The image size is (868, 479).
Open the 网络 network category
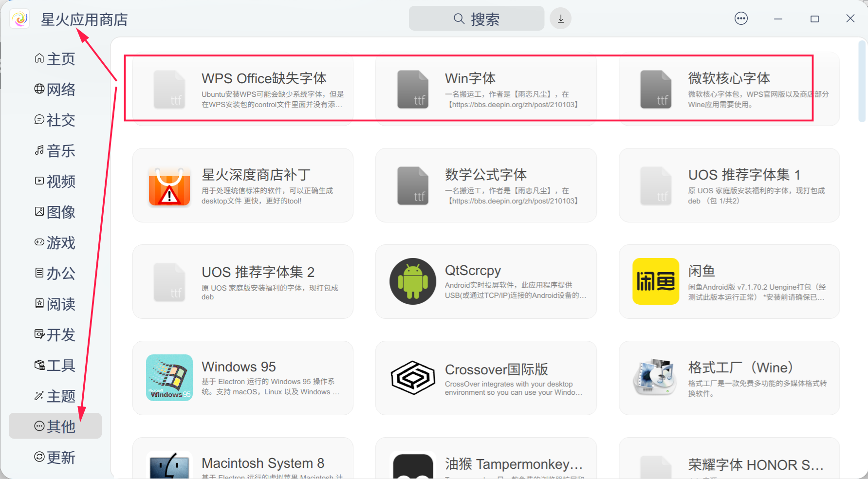click(55, 90)
